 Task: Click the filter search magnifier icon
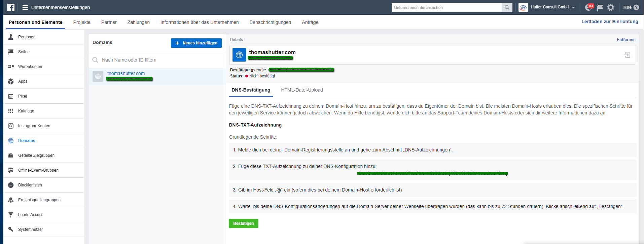95,60
